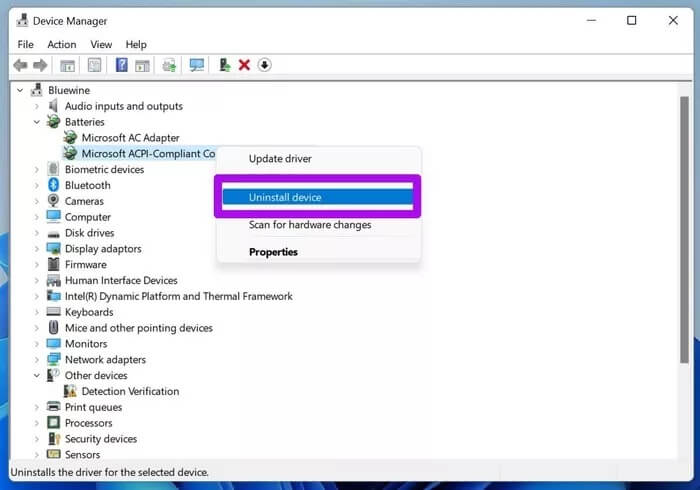Viewport: 700px width, 490px height.
Task: Click the Properties sheet toolbar icon
Action: (x=94, y=65)
